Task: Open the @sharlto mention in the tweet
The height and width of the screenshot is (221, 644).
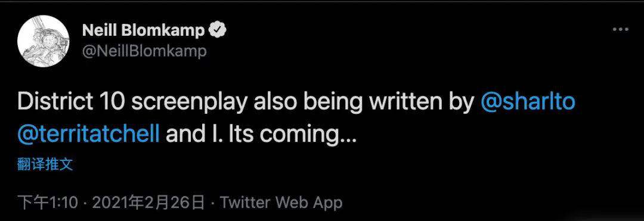Action: tap(527, 102)
